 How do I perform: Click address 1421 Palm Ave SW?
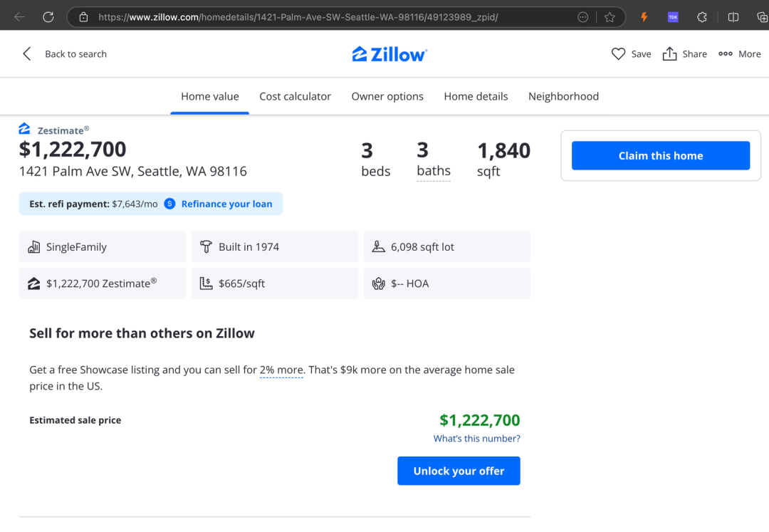coord(133,171)
